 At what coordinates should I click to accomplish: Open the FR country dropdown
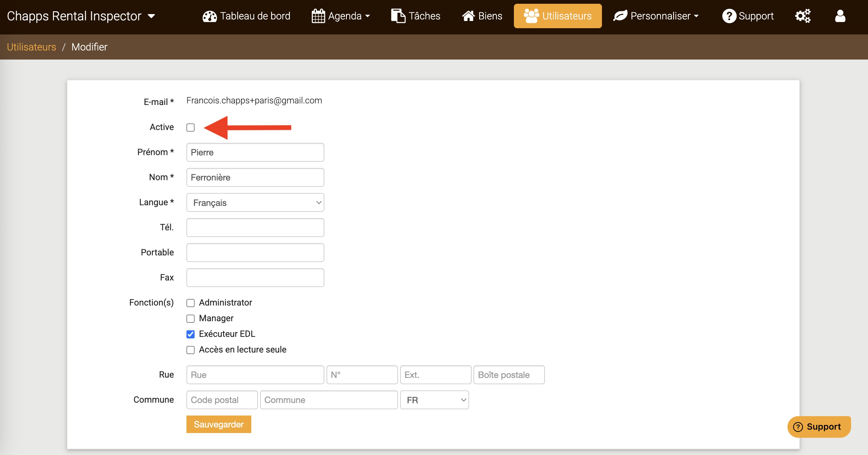(434, 400)
